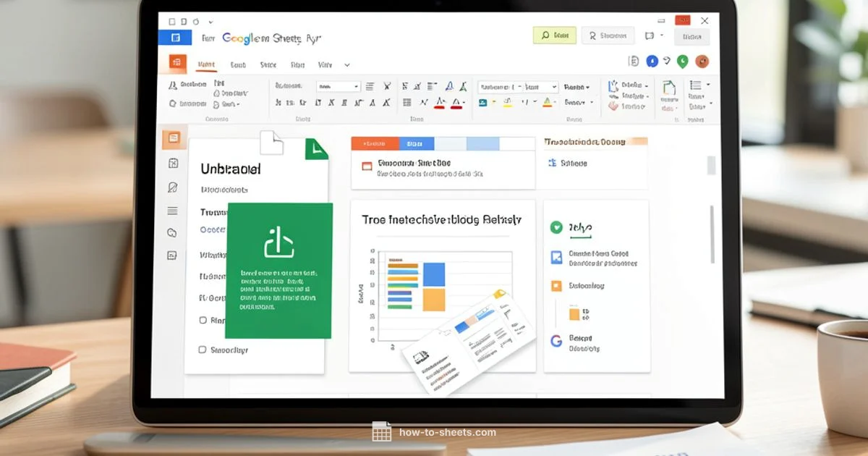
Task: Select the first underlined ribbon tab
Action: (206, 65)
